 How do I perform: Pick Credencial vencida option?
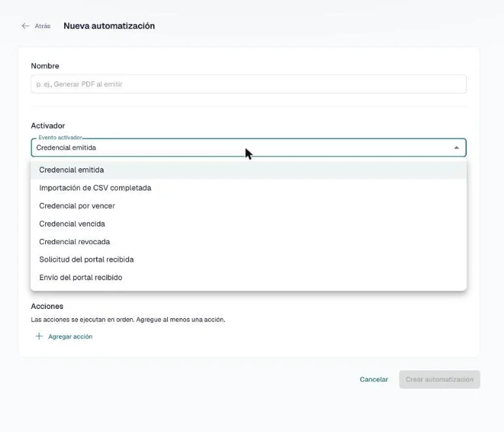249,224
